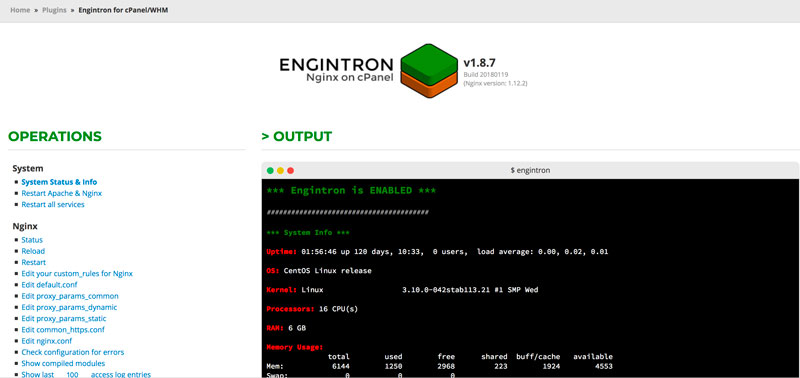
Task: Click the Mem total value 6144
Action: (x=341, y=366)
